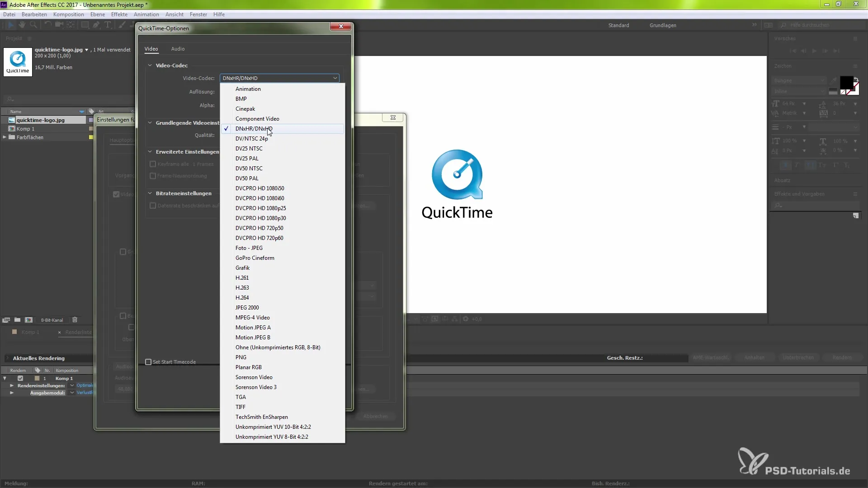Viewport: 868px width, 488px height.
Task: Open Rendereinstellungen preset dropdown arrow
Action: (72, 385)
